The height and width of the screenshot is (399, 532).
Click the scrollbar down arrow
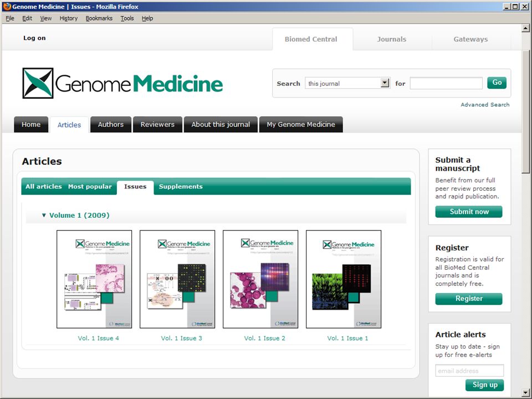(526, 392)
